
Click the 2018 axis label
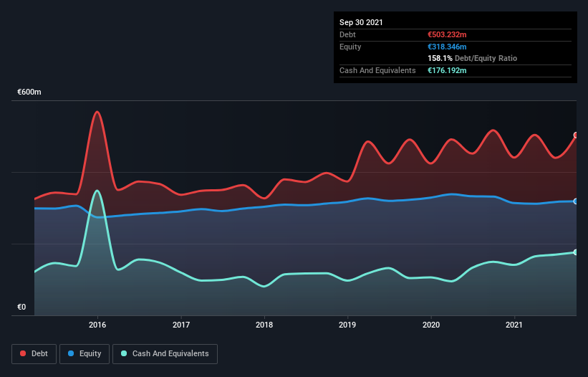264,325
